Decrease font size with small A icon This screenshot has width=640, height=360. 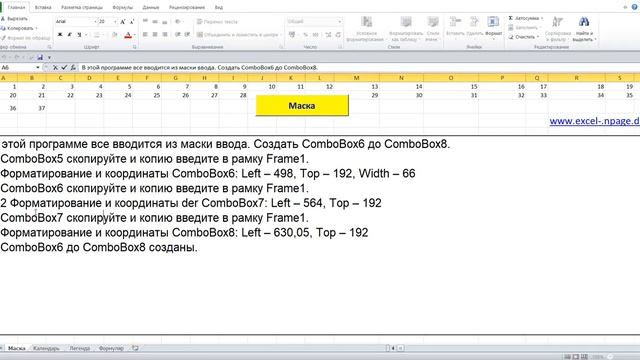tap(132, 22)
